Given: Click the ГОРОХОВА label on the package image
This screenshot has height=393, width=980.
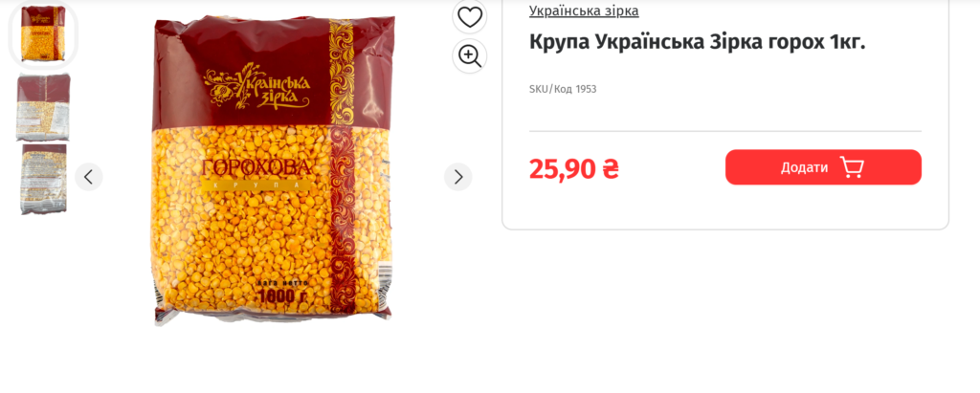Looking at the screenshot, I should pos(256,167).
